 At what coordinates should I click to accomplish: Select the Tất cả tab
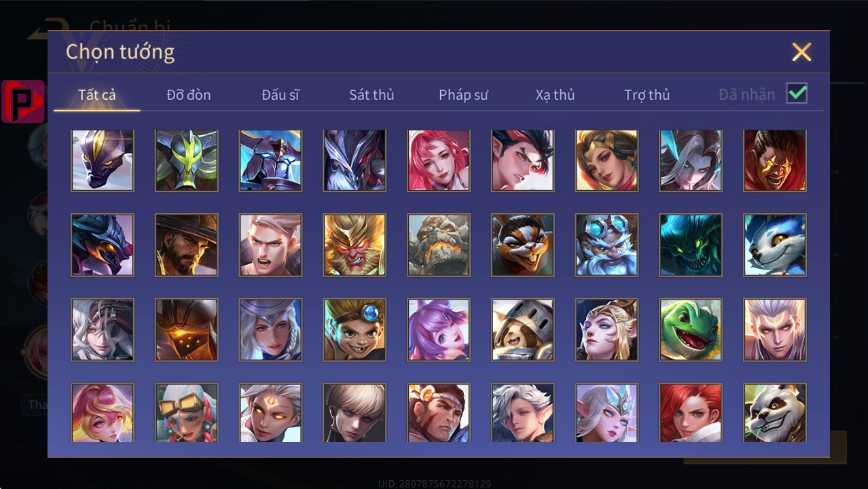click(97, 95)
